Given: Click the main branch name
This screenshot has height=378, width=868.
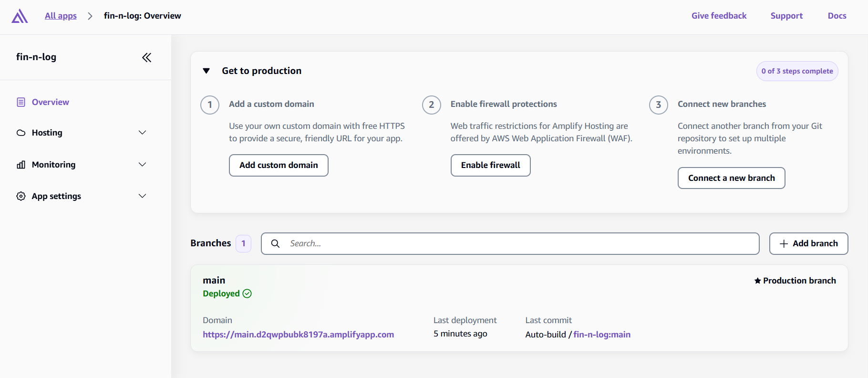Looking at the screenshot, I should click(214, 280).
